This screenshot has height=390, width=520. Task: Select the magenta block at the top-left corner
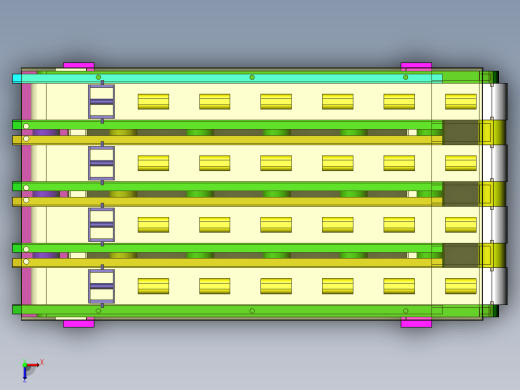[79, 65]
